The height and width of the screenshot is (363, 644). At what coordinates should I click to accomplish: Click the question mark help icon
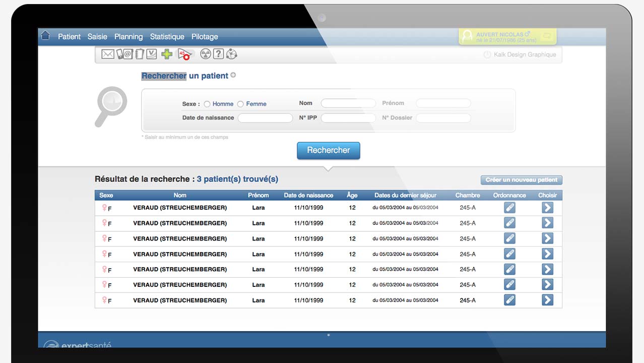(218, 54)
